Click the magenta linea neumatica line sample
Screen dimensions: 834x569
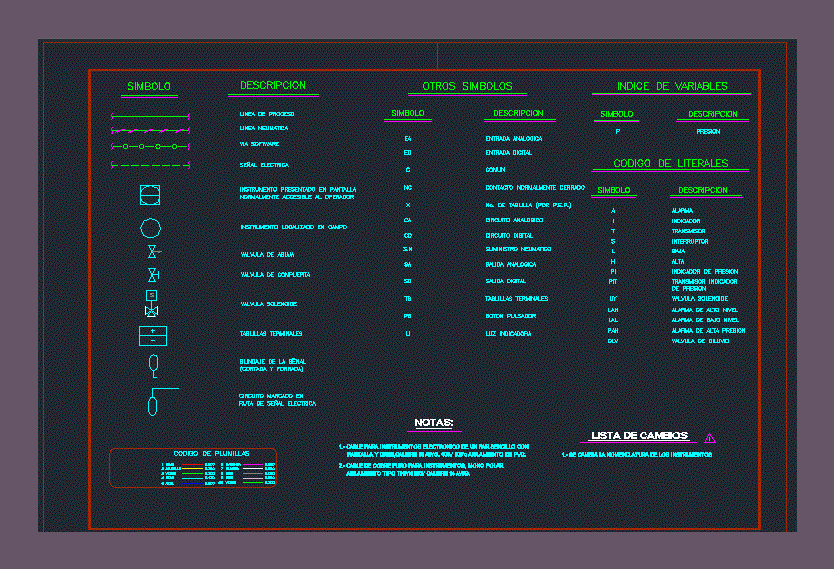click(x=149, y=130)
